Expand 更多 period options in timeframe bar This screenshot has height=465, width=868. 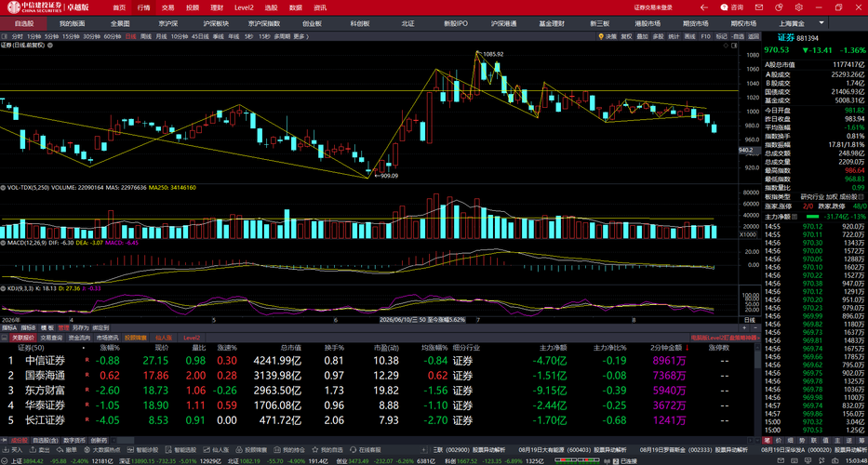[x=300, y=36]
